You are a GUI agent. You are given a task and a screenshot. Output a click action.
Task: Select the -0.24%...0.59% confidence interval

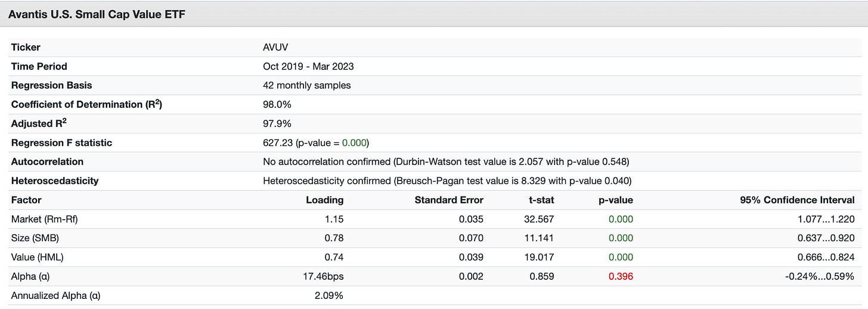[819, 276]
